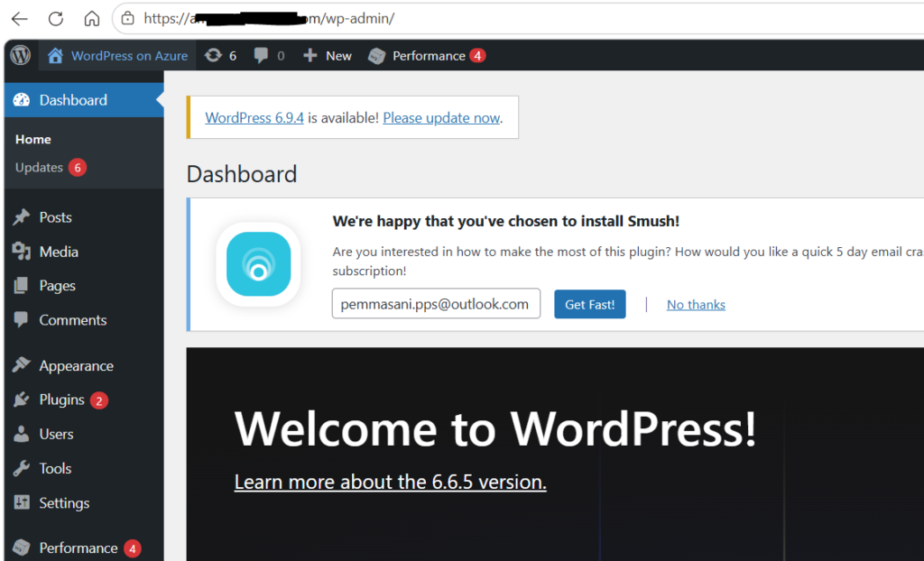Open the Posts menu
The height and width of the screenshot is (561, 924).
[55, 216]
